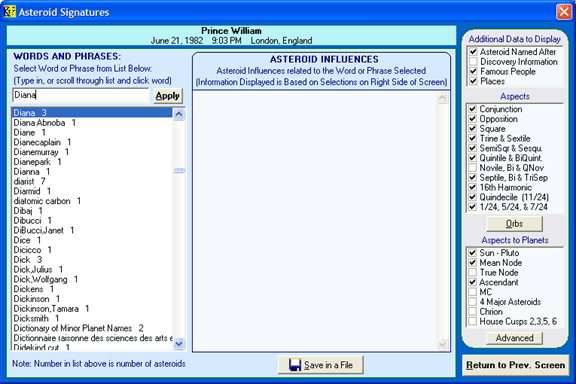Check the 4 Major Asteroids option
The height and width of the screenshot is (384, 576).
pyautogui.click(x=473, y=302)
